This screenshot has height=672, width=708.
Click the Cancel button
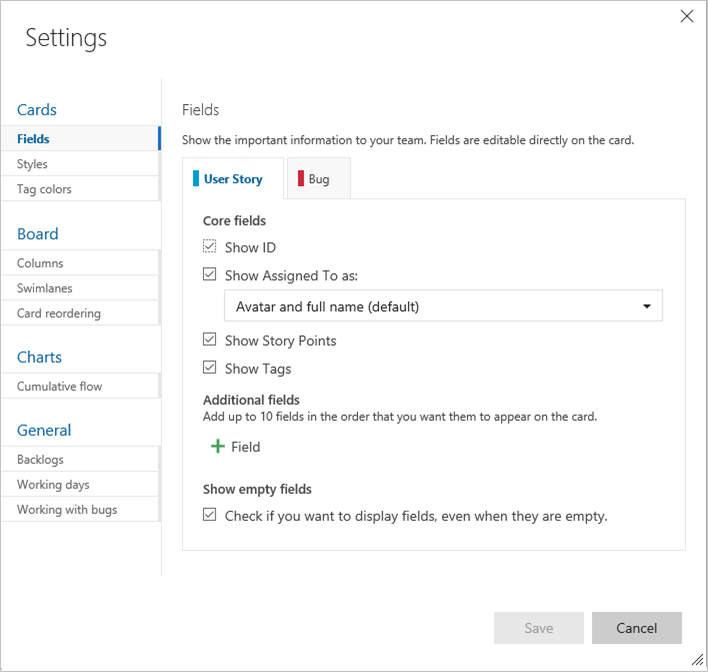pyautogui.click(x=637, y=628)
